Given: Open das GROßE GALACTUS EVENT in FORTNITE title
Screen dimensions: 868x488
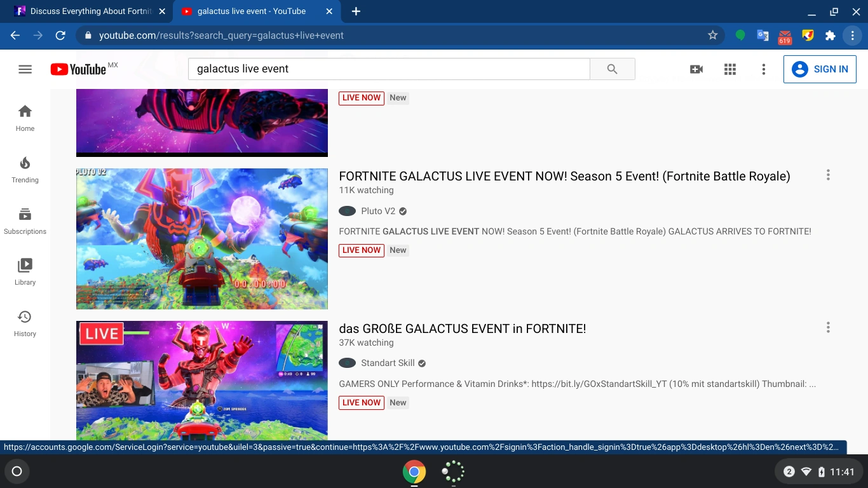Looking at the screenshot, I should pyautogui.click(x=463, y=329).
